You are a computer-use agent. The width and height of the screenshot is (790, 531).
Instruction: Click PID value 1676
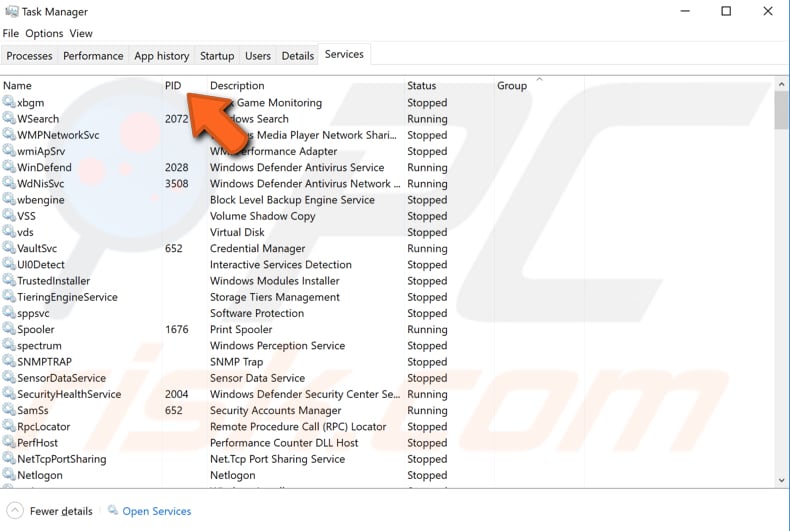click(177, 329)
